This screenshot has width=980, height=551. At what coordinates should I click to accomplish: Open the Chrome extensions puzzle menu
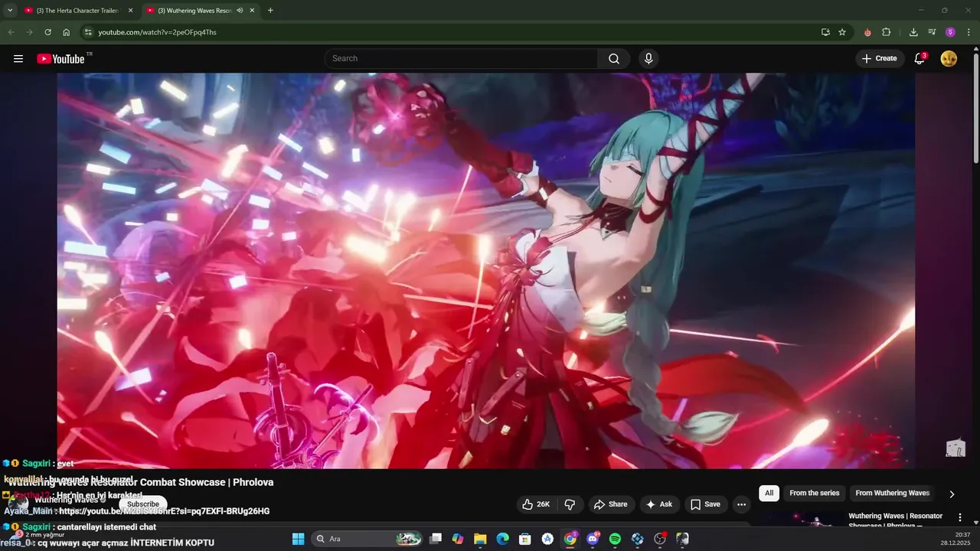(887, 32)
